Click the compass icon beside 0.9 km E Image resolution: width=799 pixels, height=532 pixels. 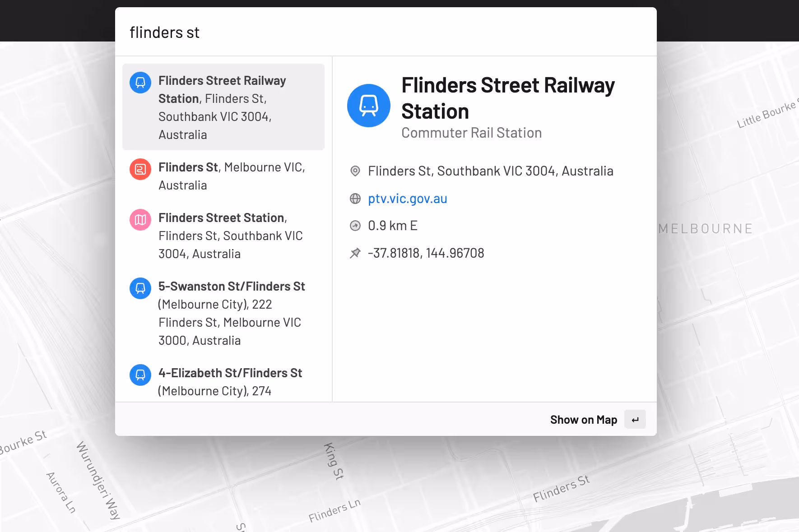pos(355,225)
